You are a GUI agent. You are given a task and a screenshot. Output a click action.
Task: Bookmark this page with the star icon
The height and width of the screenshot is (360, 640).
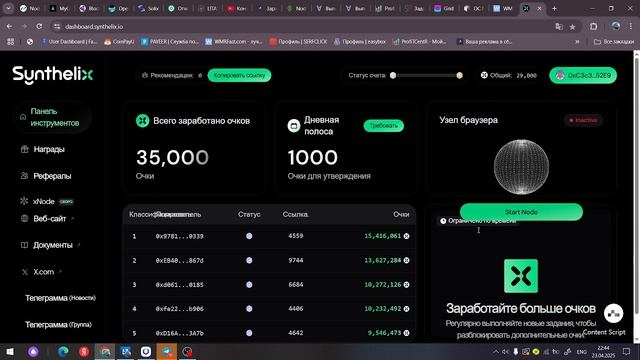click(572, 27)
